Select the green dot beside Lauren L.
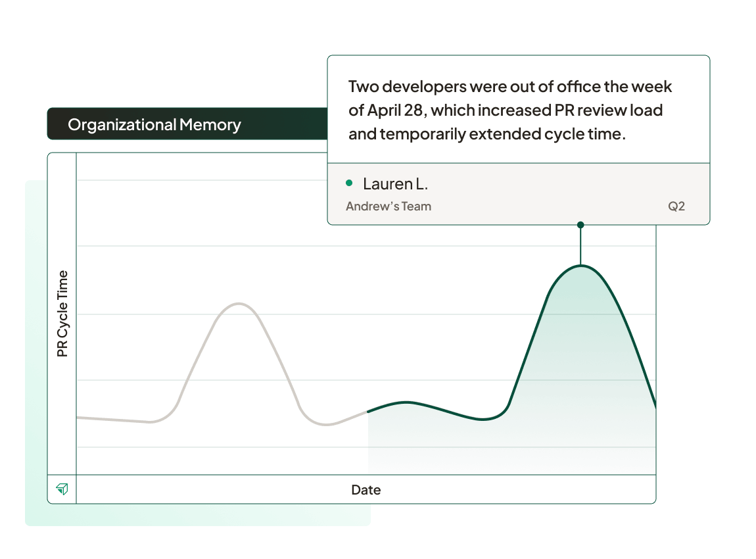Image resolution: width=756 pixels, height=559 pixels. pyautogui.click(x=348, y=183)
